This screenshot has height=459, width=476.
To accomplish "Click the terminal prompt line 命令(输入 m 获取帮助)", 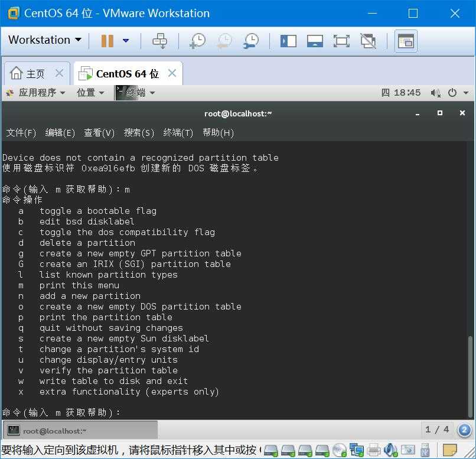I will pyautogui.click(x=61, y=412).
